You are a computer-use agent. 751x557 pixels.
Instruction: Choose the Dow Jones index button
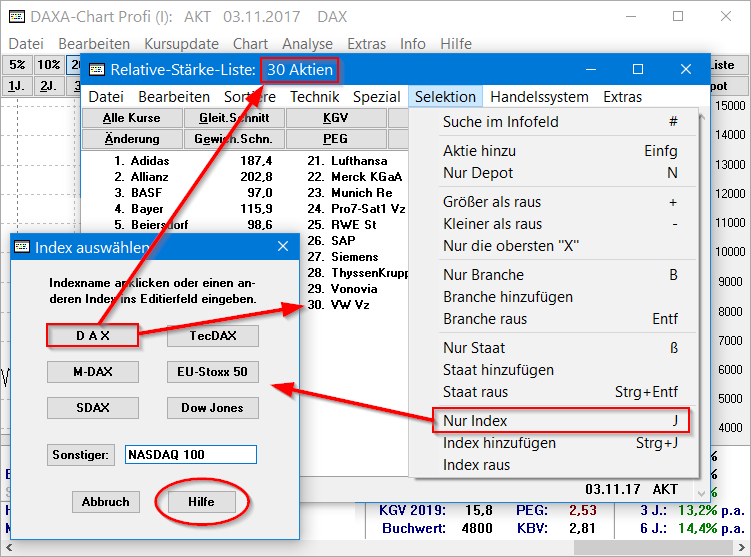tap(212, 408)
